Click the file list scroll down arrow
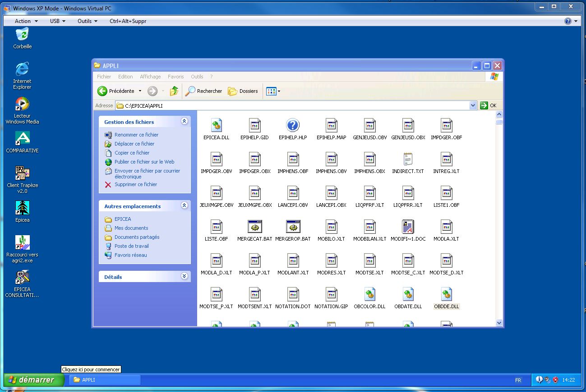This screenshot has width=586, height=392. click(499, 323)
